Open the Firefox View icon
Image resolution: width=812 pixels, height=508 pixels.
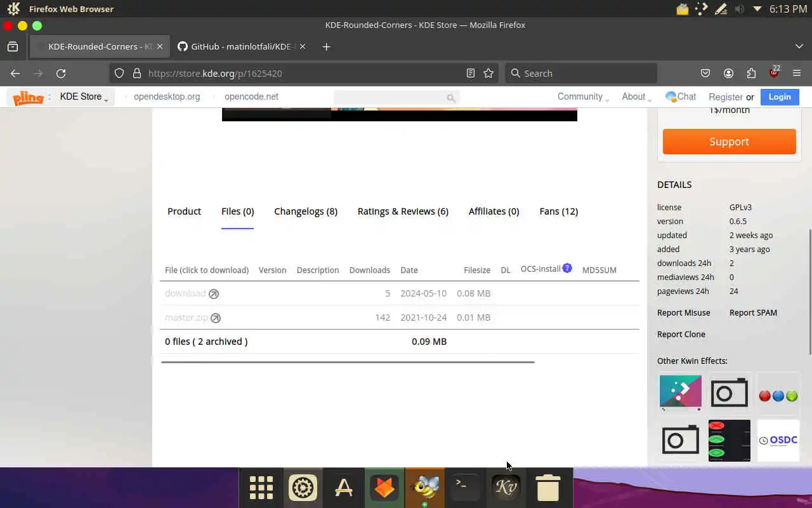pos(13,46)
